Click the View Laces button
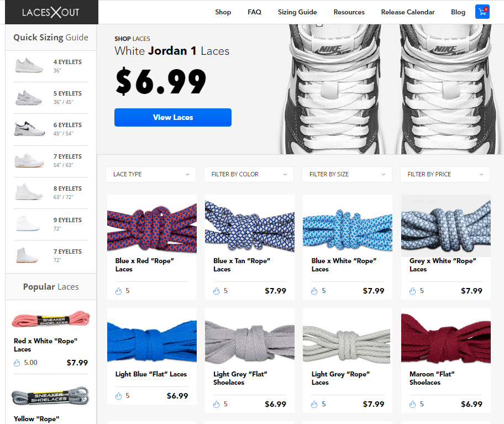The height and width of the screenshot is (424, 504). (173, 117)
